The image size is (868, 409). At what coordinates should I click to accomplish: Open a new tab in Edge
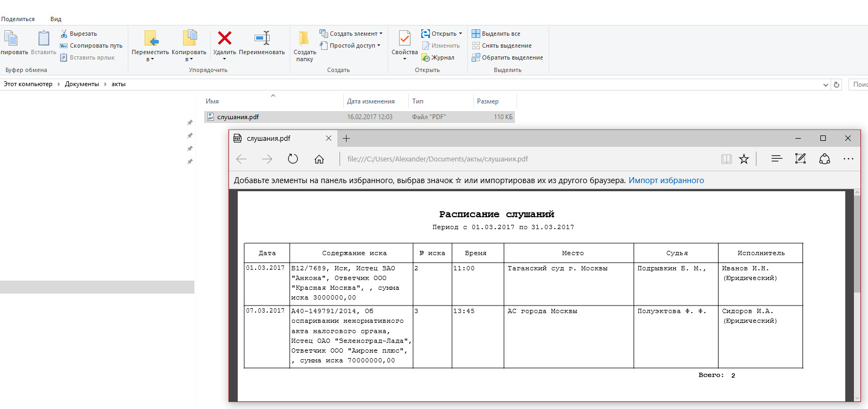pos(347,138)
